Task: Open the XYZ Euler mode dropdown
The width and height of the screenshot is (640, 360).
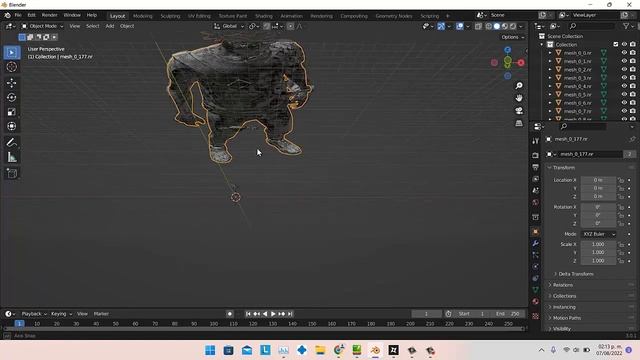Action: pyautogui.click(x=598, y=234)
